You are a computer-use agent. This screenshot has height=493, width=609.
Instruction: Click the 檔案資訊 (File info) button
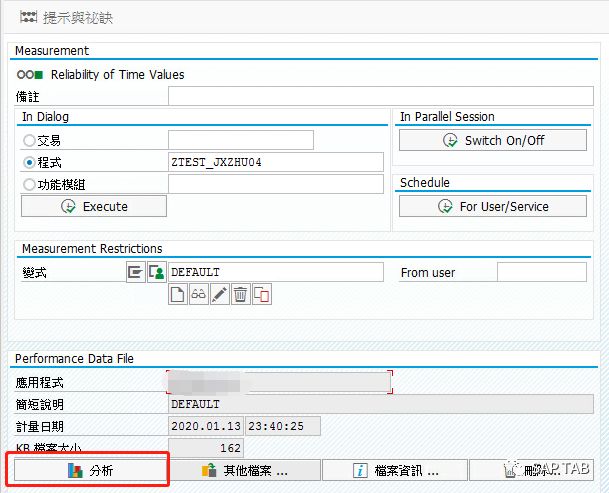click(x=395, y=470)
